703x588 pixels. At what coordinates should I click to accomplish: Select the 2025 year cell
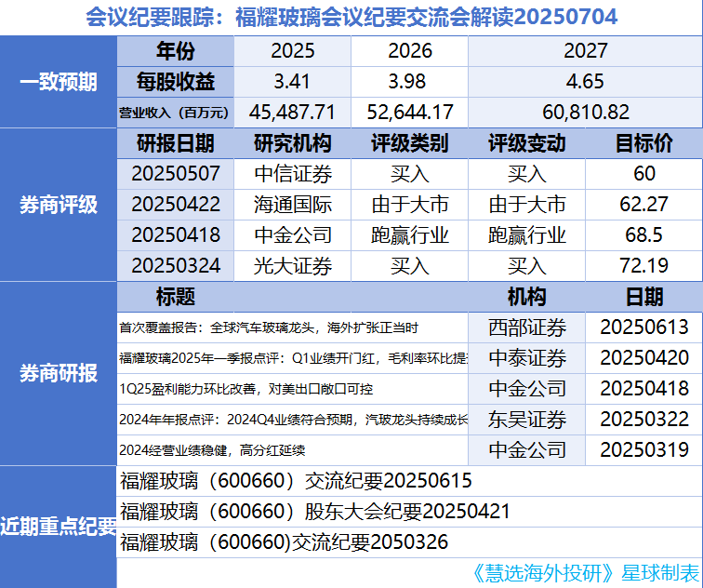pyautogui.click(x=292, y=50)
